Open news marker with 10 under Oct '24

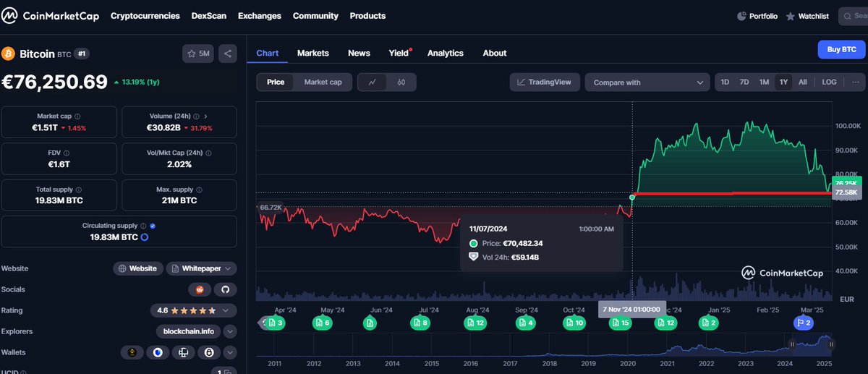(x=574, y=323)
